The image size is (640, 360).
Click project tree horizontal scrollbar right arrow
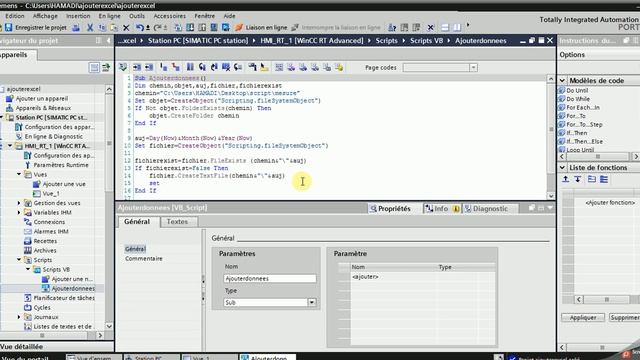tap(100, 335)
